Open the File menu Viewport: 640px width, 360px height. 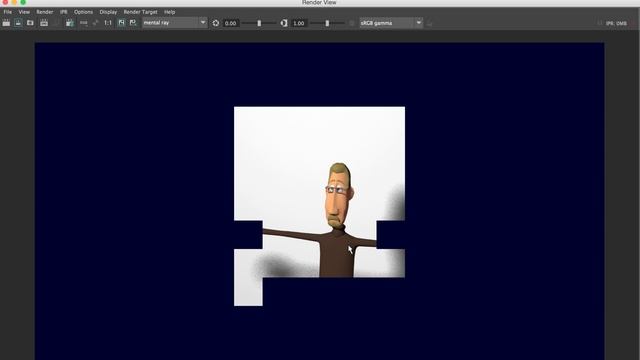pyautogui.click(x=7, y=12)
